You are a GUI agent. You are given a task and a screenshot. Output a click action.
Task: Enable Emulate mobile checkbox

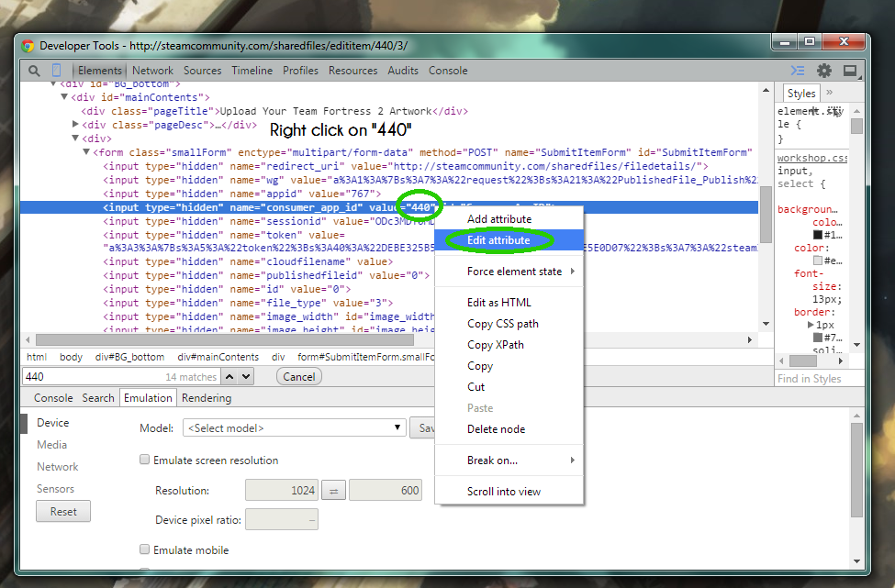pyautogui.click(x=145, y=549)
